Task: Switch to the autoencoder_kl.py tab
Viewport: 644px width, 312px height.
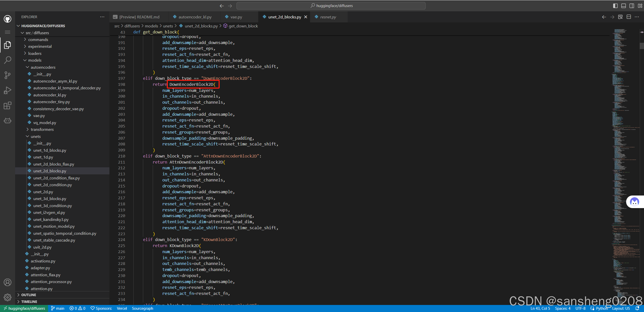Action: tap(195, 17)
